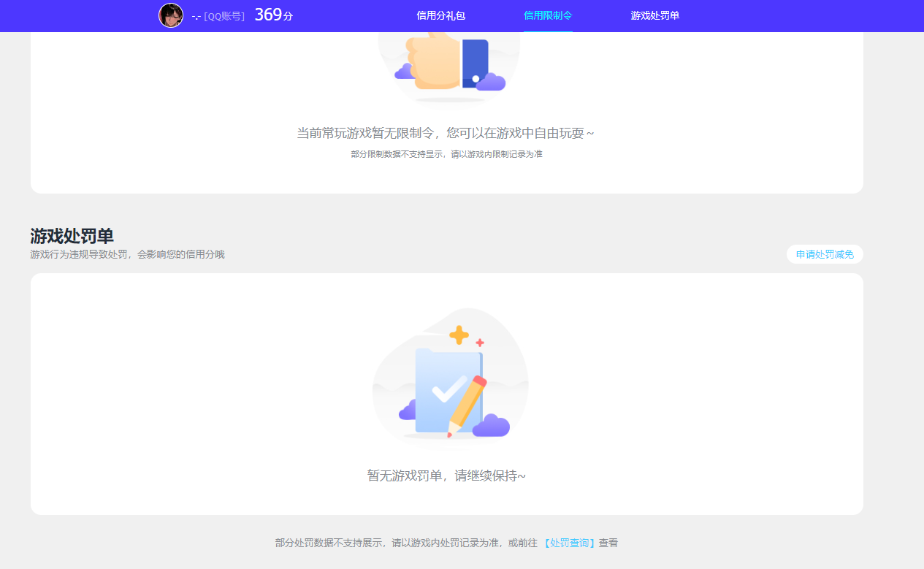
Task: Open the 【处罚查询】 link
Action: coord(570,543)
